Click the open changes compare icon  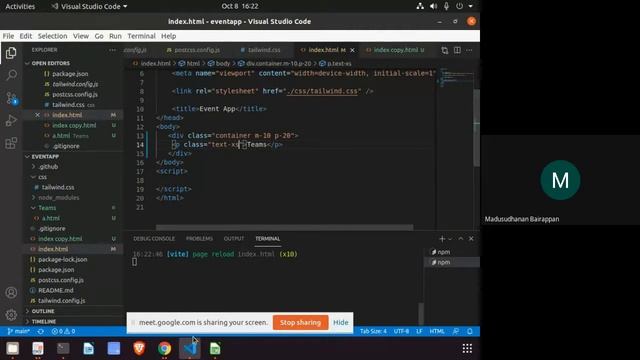pos(444,50)
